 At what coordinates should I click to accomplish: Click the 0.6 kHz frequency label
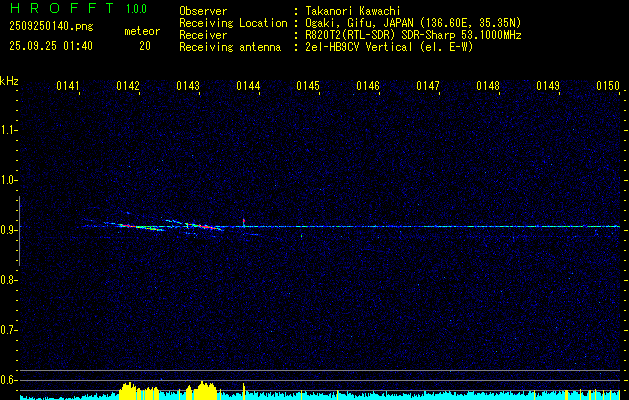(8, 380)
